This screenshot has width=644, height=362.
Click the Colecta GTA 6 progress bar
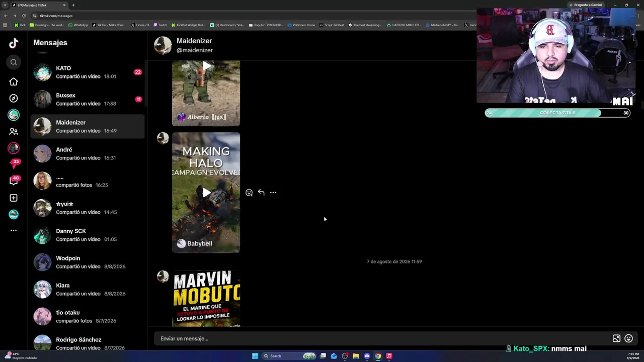[557, 113]
